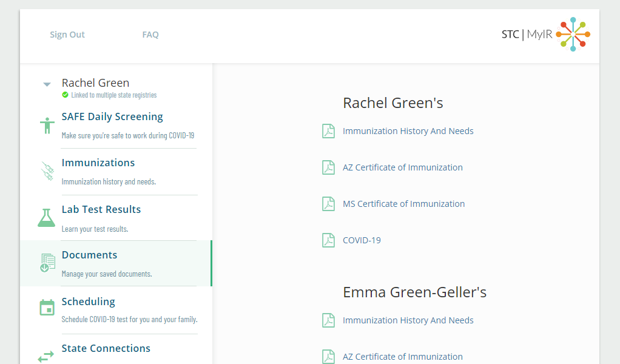
Task: Click PDF icon for Emma's Immunization History
Action: click(328, 320)
